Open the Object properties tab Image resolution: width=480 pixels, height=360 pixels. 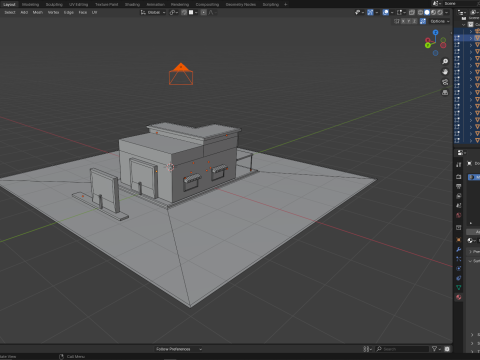pos(459,240)
